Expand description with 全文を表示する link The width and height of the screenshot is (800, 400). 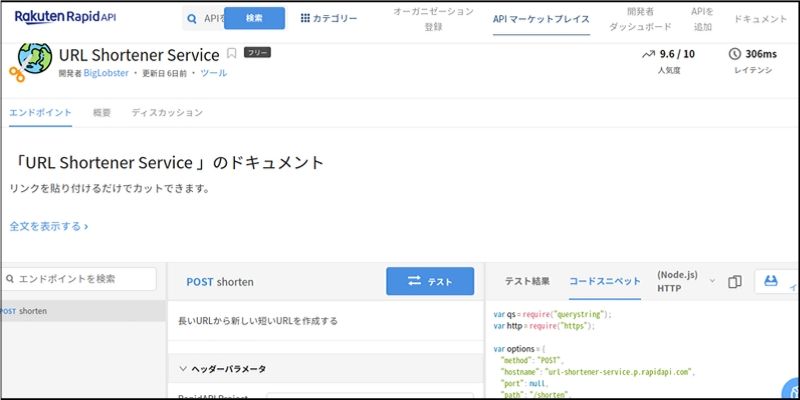[x=48, y=226]
